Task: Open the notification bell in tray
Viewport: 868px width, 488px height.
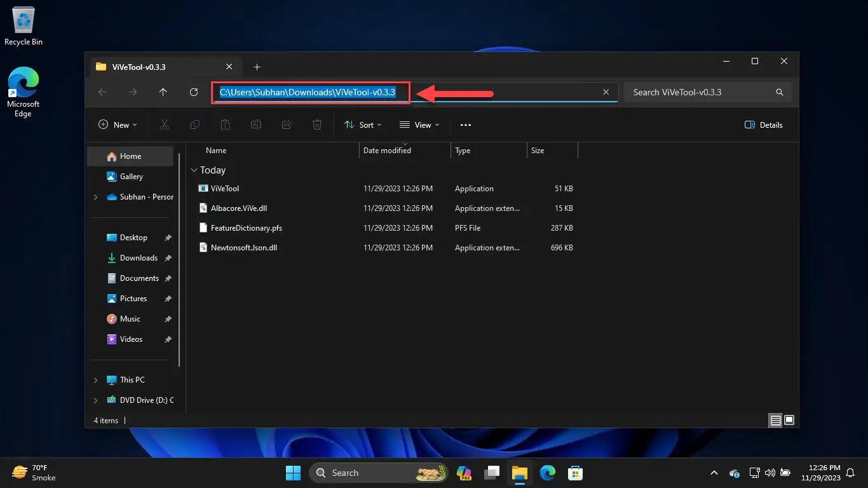Action: click(x=850, y=473)
